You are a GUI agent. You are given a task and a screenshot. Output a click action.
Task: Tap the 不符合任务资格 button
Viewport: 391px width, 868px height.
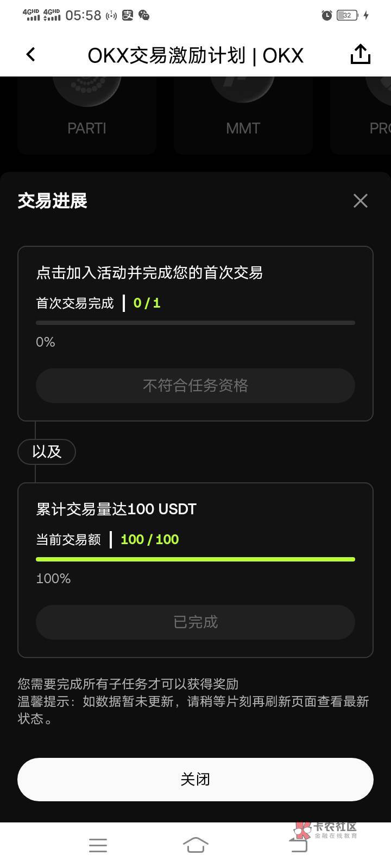tap(195, 386)
